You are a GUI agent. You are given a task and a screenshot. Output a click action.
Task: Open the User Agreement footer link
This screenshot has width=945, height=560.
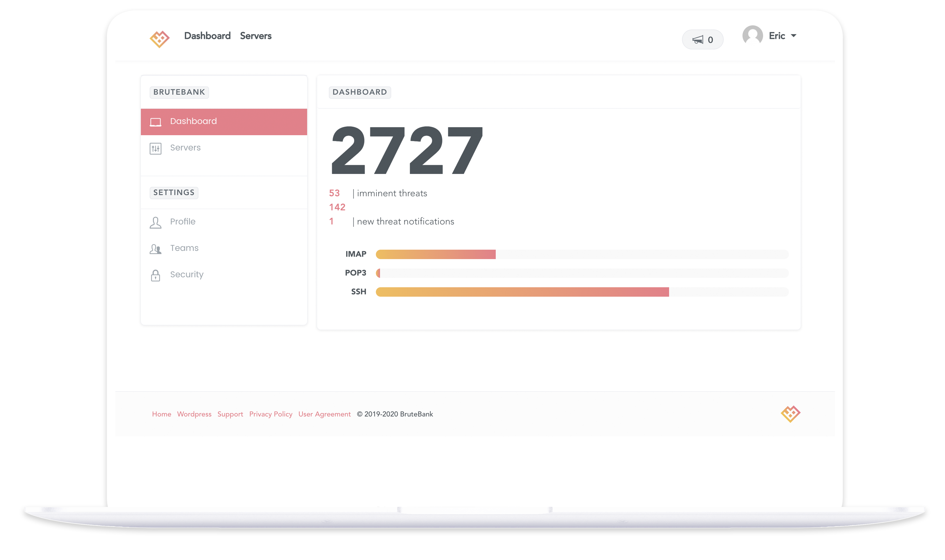point(324,414)
